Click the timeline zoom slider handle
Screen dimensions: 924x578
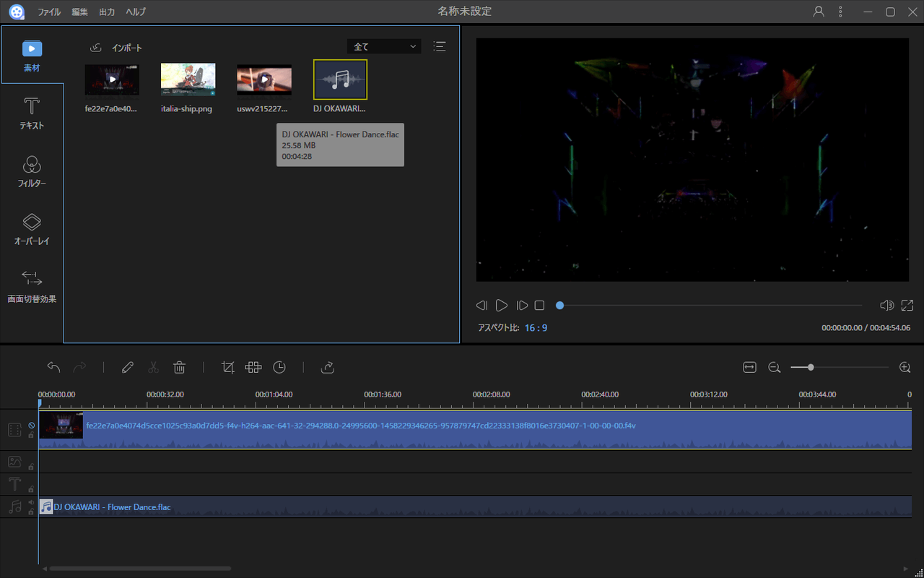tap(811, 367)
